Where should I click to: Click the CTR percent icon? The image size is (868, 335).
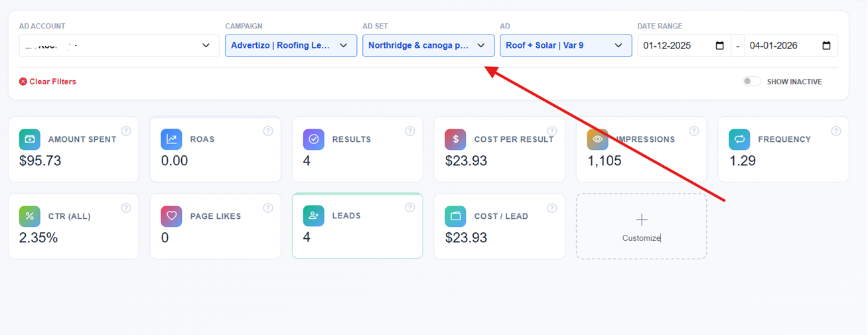pos(30,216)
